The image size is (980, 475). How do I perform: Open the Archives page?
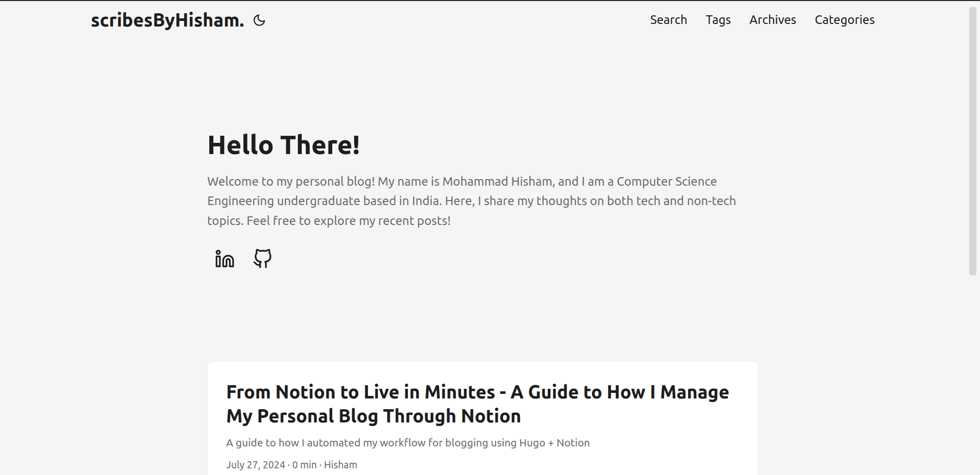772,20
